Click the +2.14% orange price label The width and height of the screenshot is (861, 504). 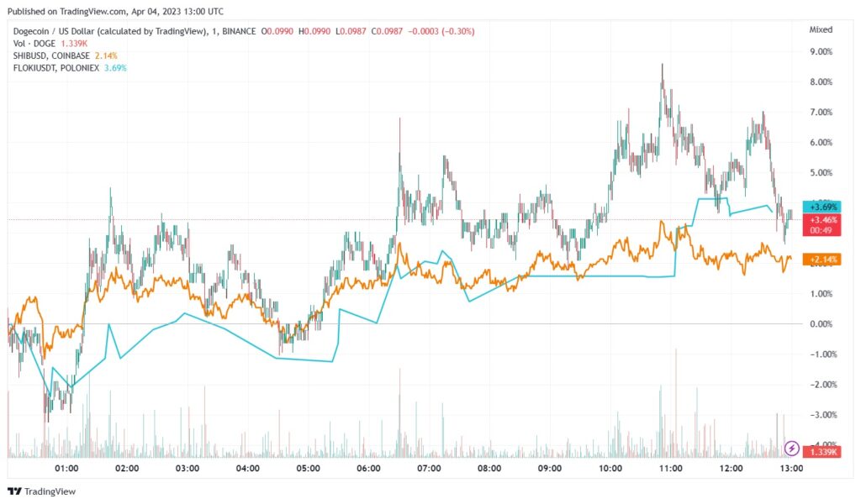point(822,260)
